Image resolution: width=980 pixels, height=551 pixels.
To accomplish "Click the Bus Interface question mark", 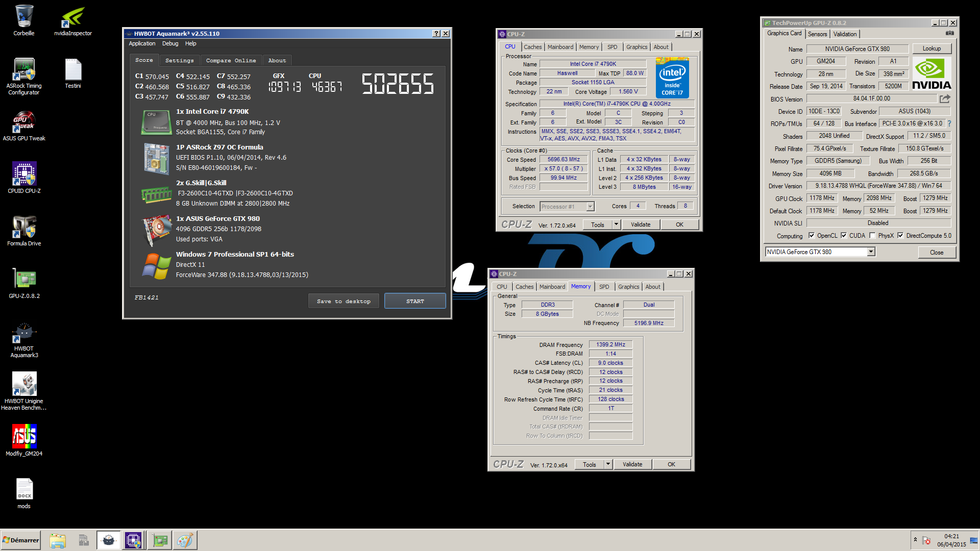I will (949, 123).
